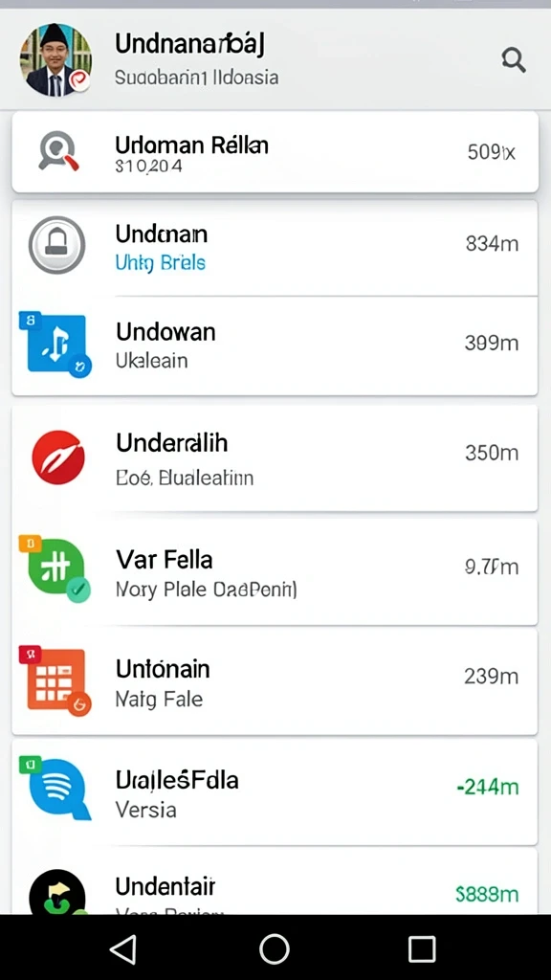Tap the red feather circle icon

(x=58, y=457)
